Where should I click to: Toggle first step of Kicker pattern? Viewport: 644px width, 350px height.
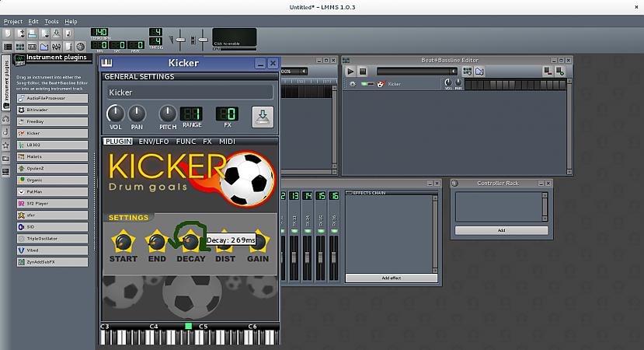tap(468, 85)
